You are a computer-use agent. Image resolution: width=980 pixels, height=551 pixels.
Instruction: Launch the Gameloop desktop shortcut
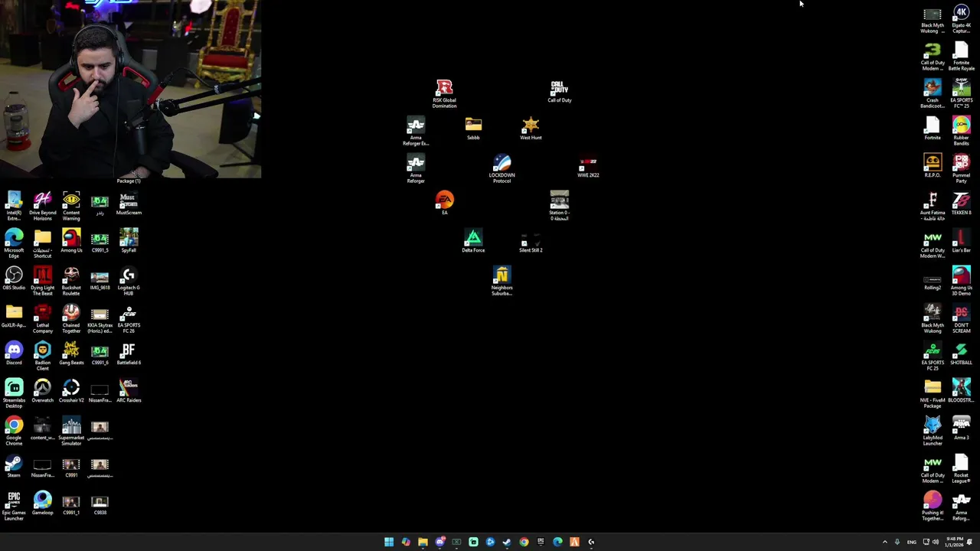click(x=42, y=504)
